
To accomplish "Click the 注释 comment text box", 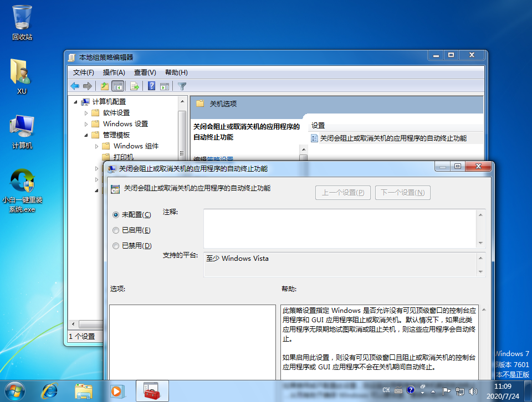I will pyautogui.click(x=340, y=229).
